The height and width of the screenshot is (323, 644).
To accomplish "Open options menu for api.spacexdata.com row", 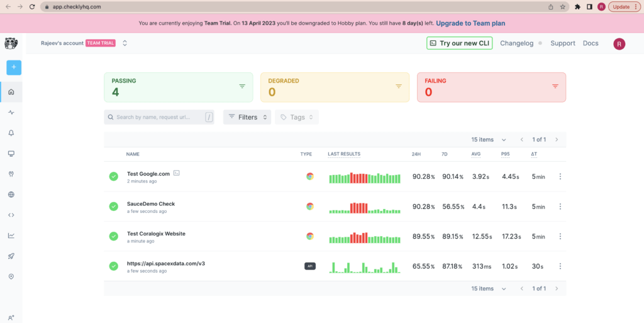I will (x=560, y=266).
